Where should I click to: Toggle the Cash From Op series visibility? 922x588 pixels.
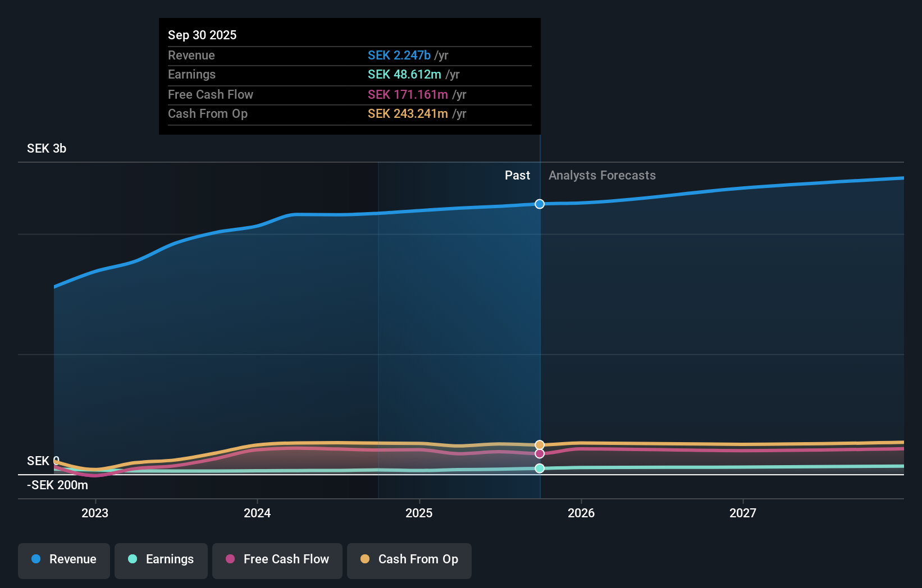pyautogui.click(x=409, y=559)
